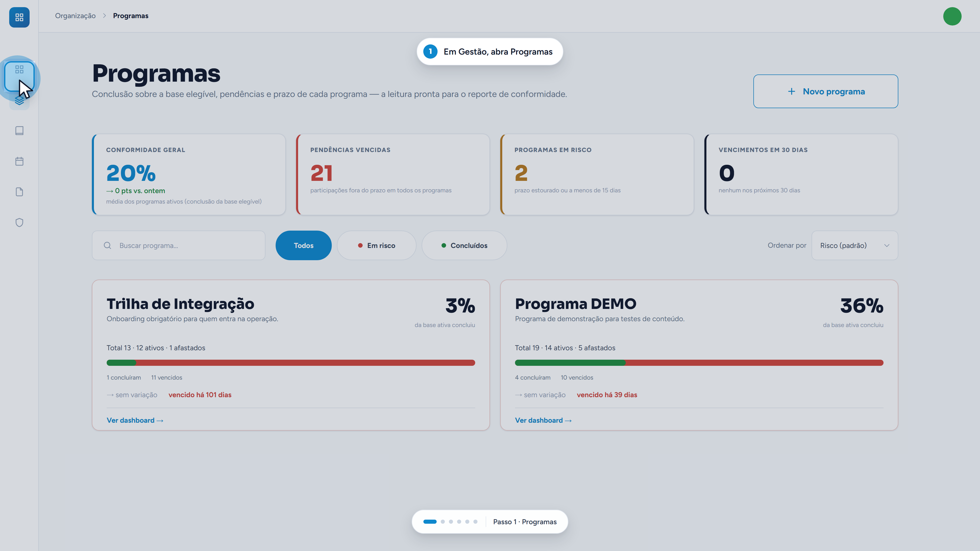980x551 pixels.
Task: Click 'vencido há 39 dias' label
Action: click(607, 395)
